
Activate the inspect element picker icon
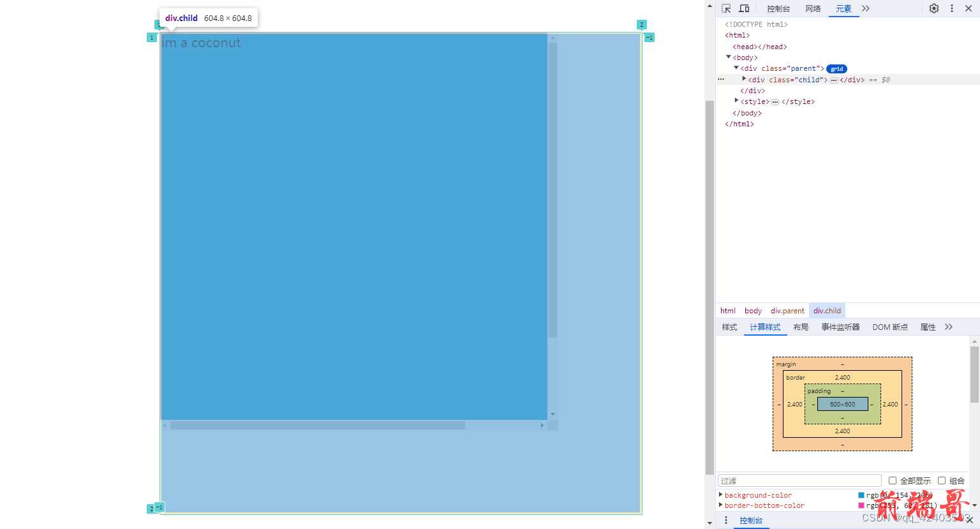pyautogui.click(x=726, y=8)
